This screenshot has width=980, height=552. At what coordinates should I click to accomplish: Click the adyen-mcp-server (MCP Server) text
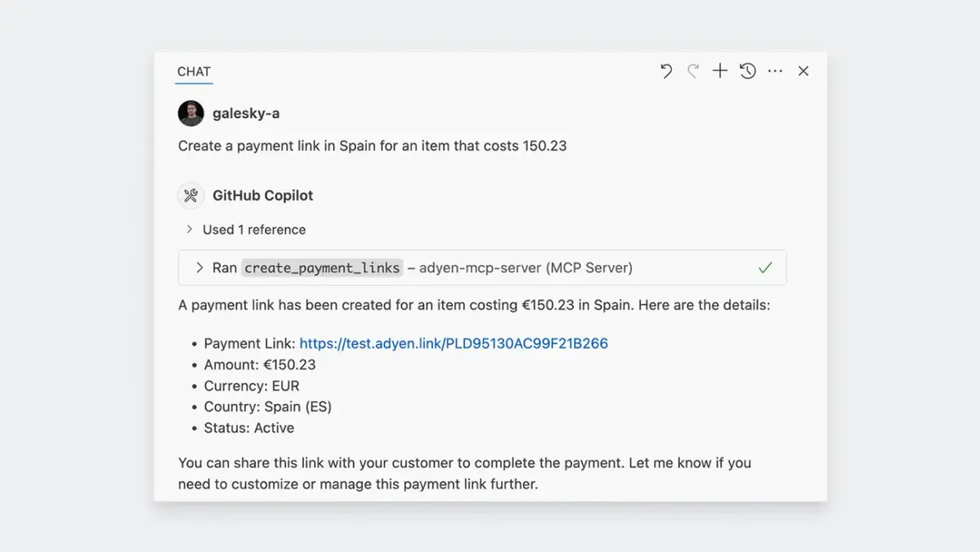point(526,267)
